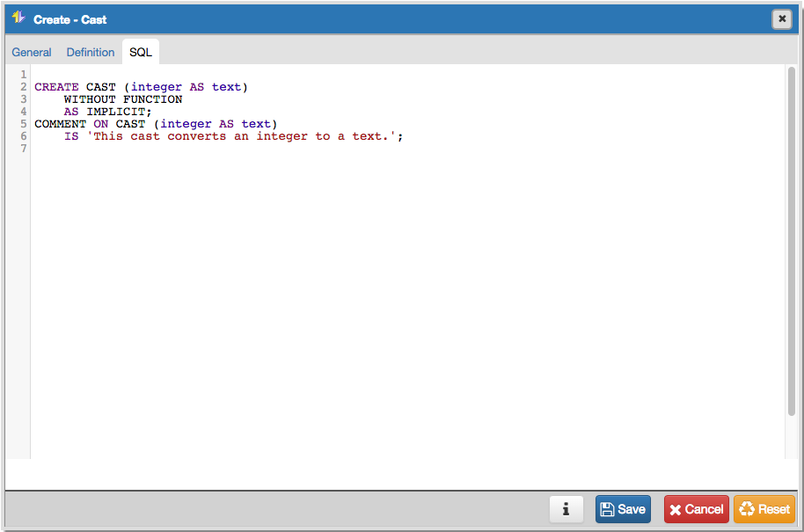Image resolution: width=804 pixels, height=532 pixels.
Task: Close the Create - Cast dialog
Action: click(x=782, y=19)
